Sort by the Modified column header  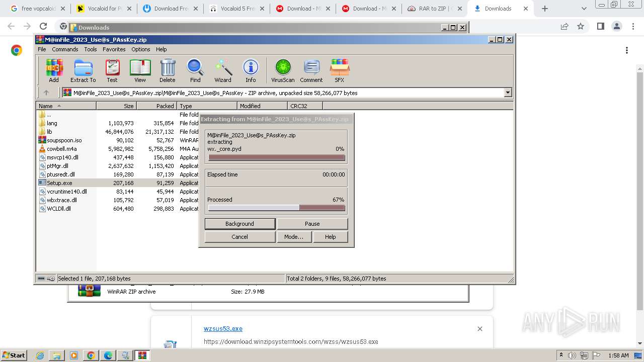point(262,106)
